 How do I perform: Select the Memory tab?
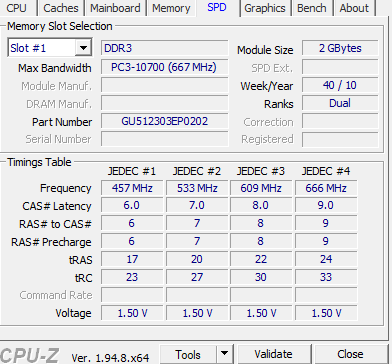171,8
